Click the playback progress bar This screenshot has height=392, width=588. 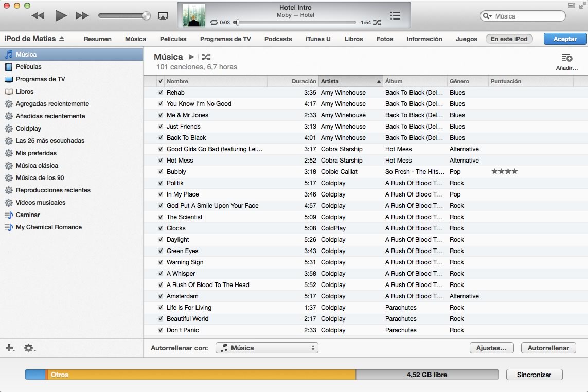[294, 23]
